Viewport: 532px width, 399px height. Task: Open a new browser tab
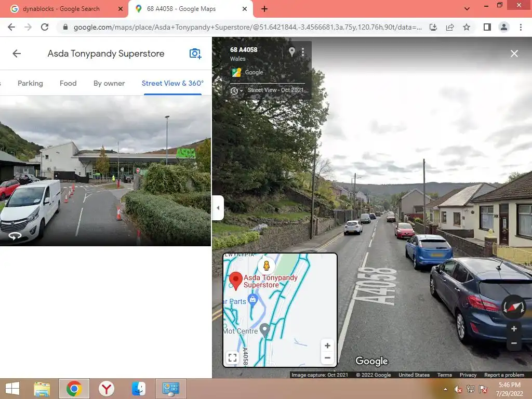click(x=264, y=9)
